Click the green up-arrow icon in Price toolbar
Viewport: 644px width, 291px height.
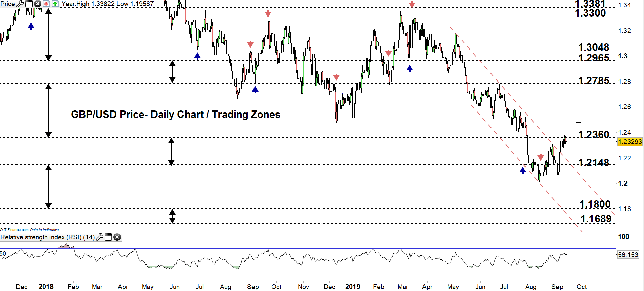click(x=55, y=4)
